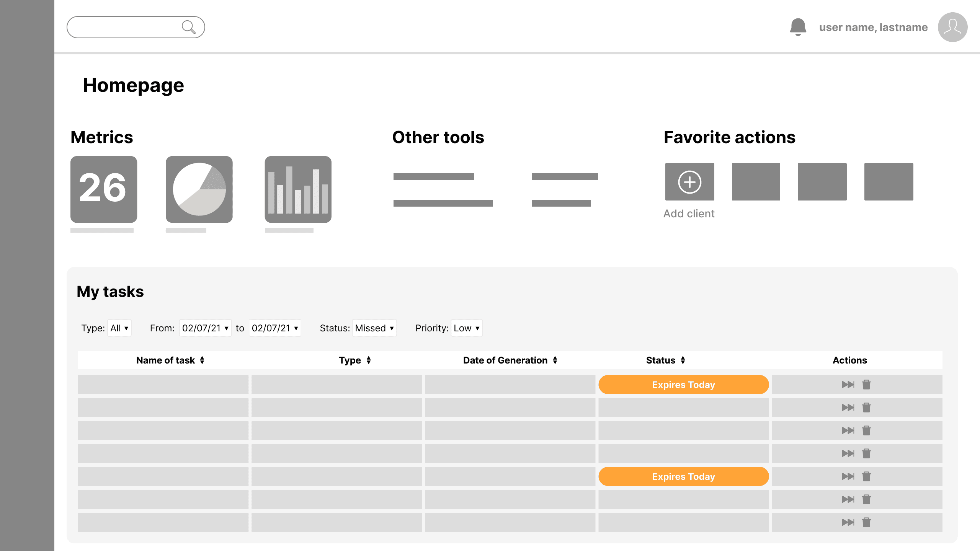Screen dimensions: 980x551
Task: Expand the Type filter dropdown
Action: [x=119, y=328]
